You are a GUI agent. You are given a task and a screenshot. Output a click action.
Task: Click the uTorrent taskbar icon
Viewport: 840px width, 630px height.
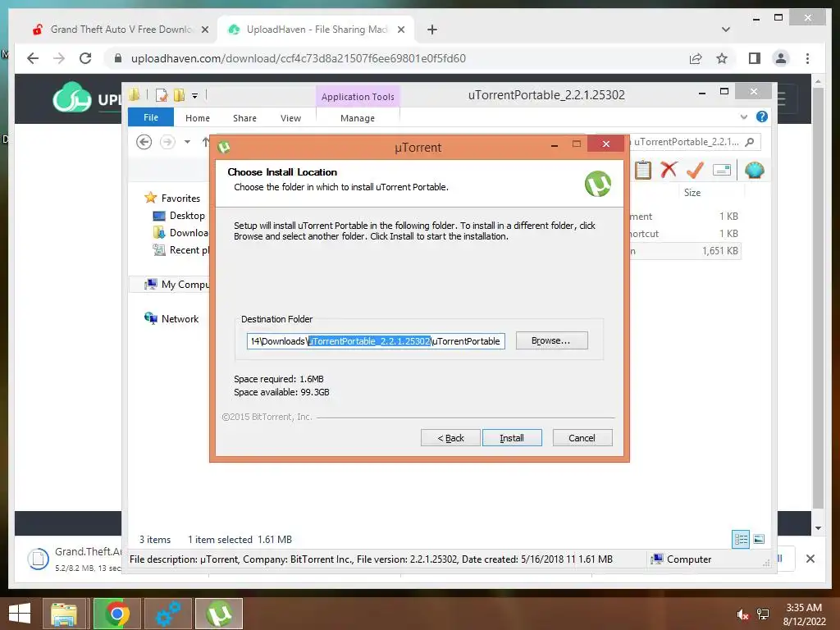point(220,614)
